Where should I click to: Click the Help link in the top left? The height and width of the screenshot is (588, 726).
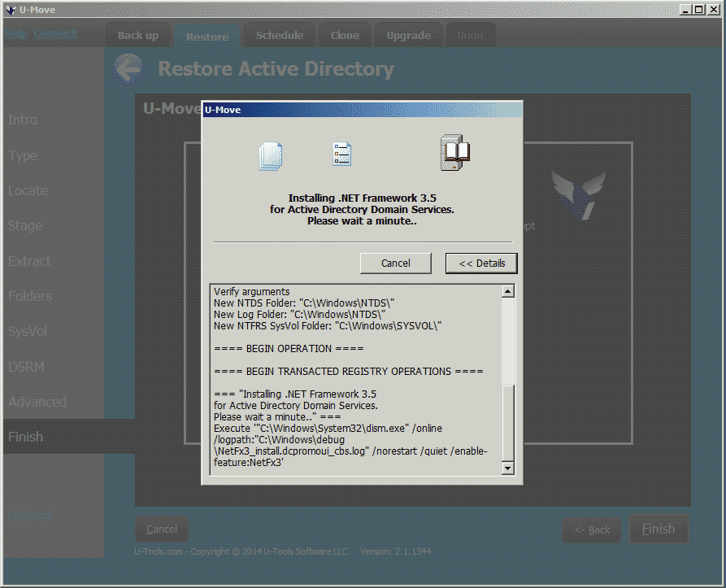coord(17,34)
